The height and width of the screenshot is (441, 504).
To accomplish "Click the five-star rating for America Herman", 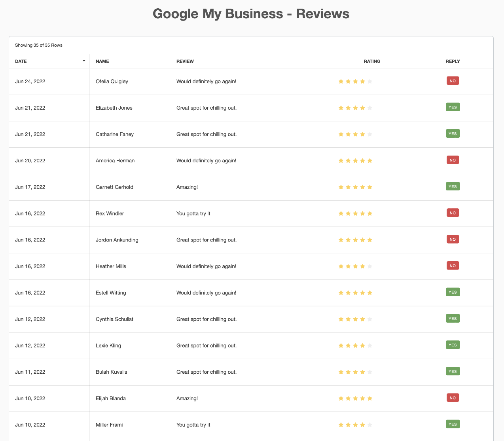I will click(x=355, y=161).
